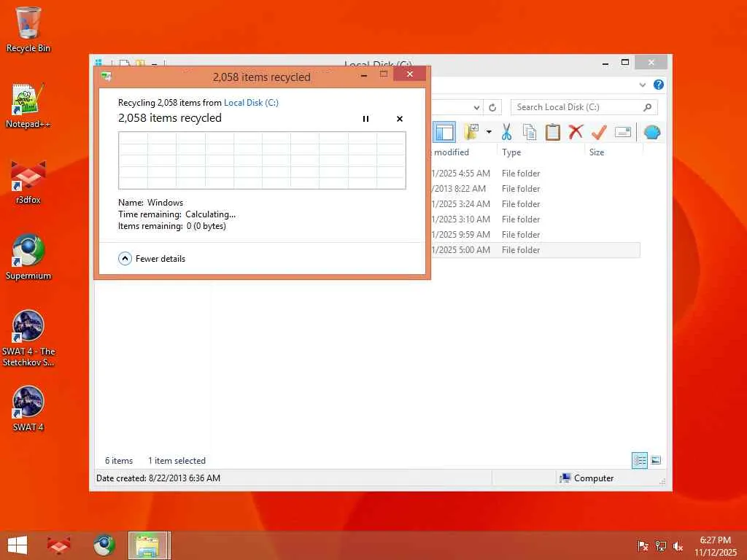Click the checkmark toolbar icon

tap(599, 132)
